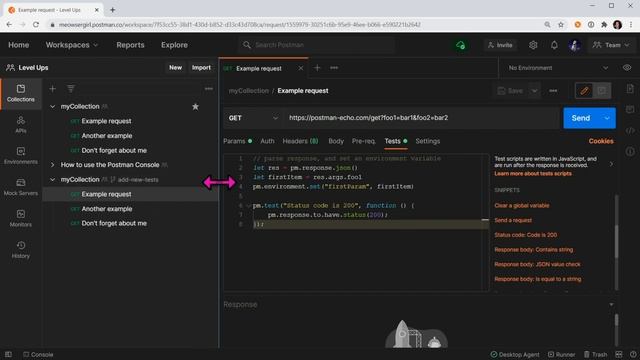
Task: Open a new request tab with plus
Action: (x=317, y=68)
